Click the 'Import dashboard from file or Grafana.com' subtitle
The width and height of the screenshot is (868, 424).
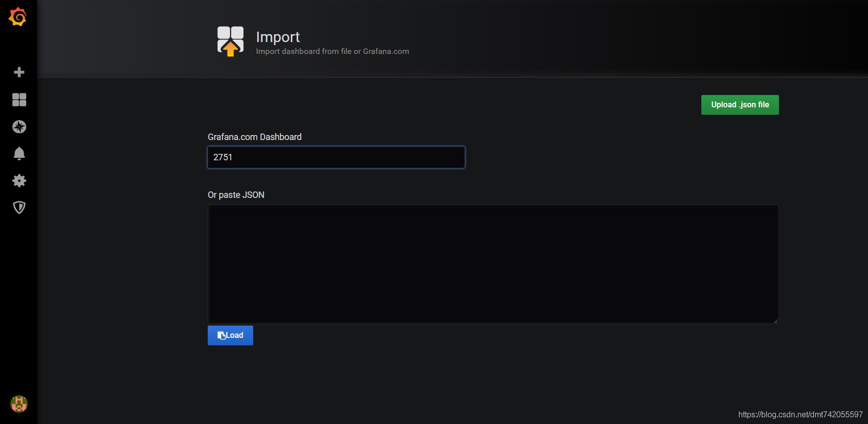[x=332, y=51]
